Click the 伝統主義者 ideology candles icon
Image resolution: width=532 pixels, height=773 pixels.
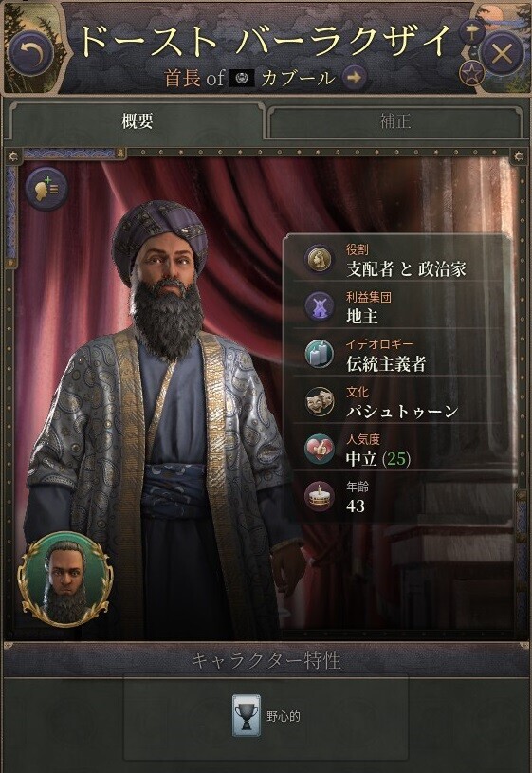click(x=319, y=355)
